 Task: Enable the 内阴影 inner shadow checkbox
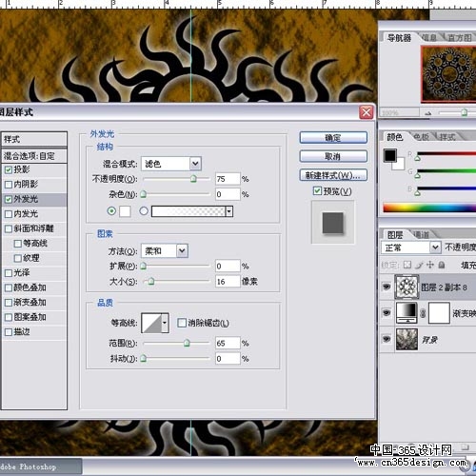pos(9,185)
